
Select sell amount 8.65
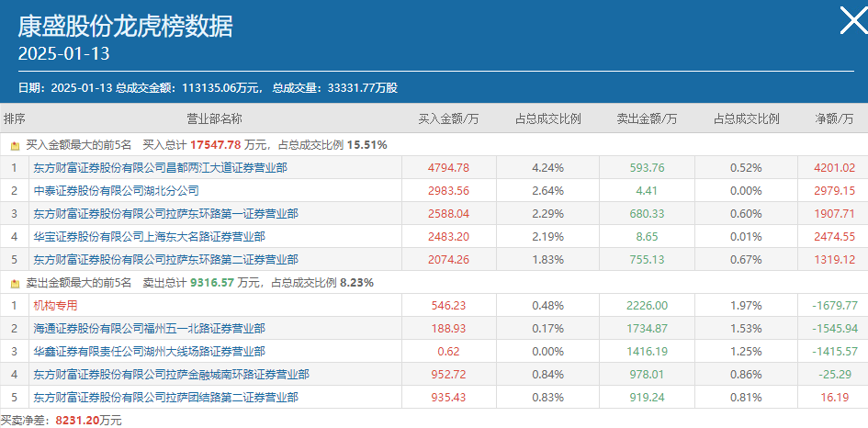648,237
